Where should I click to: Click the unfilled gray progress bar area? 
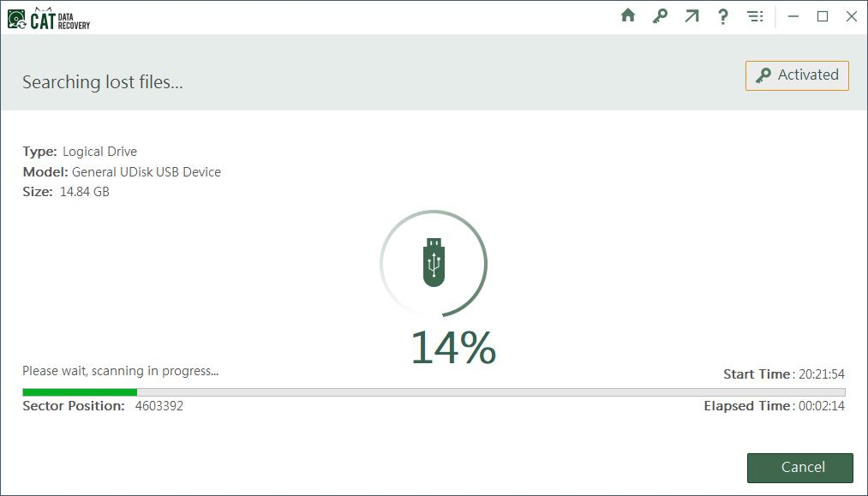click(490, 392)
